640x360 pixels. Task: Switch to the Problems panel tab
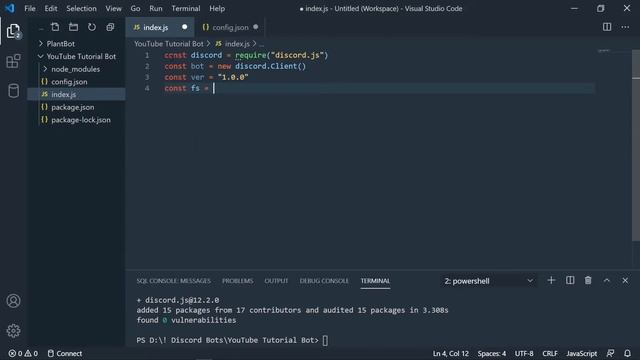click(x=238, y=281)
